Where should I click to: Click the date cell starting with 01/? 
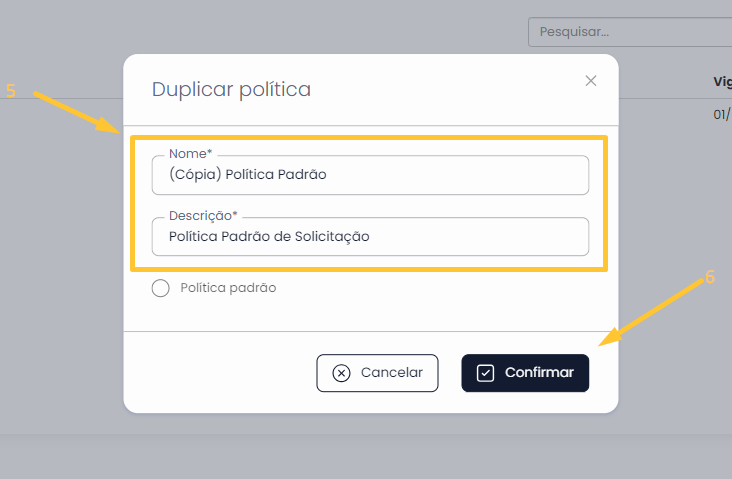[x=722, y=114]
